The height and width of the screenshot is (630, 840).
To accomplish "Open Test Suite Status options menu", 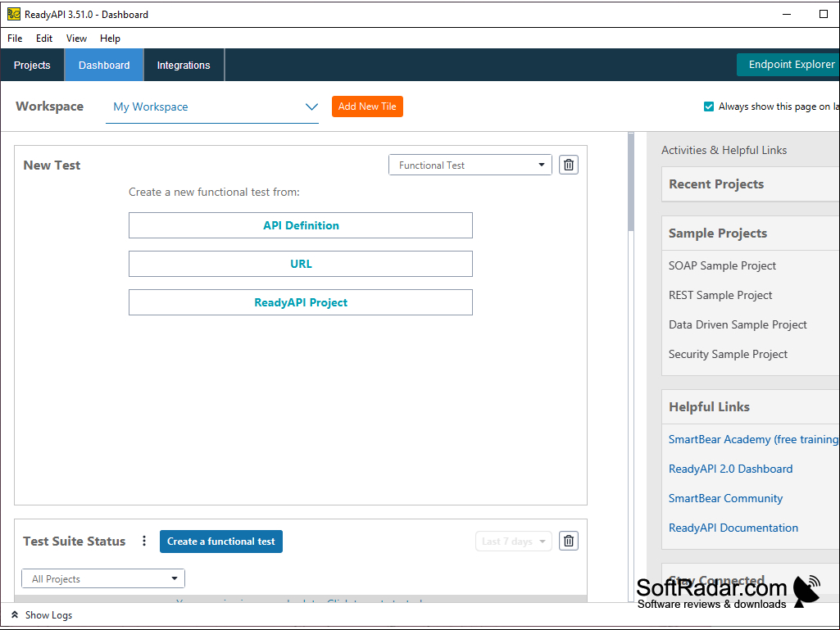I will [144, 541].
